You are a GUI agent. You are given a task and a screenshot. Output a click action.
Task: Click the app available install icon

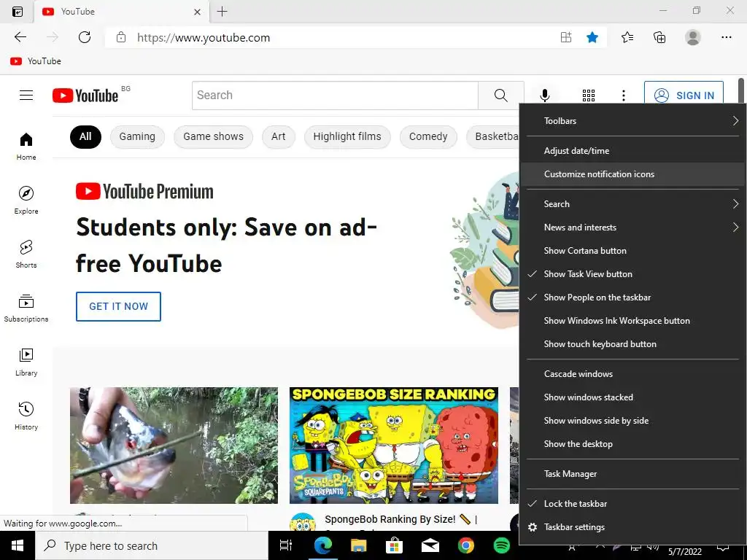coord(565,37)
